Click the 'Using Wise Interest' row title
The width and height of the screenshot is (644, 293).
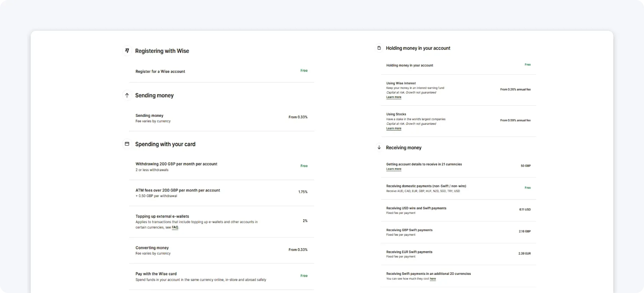[401, 83]
